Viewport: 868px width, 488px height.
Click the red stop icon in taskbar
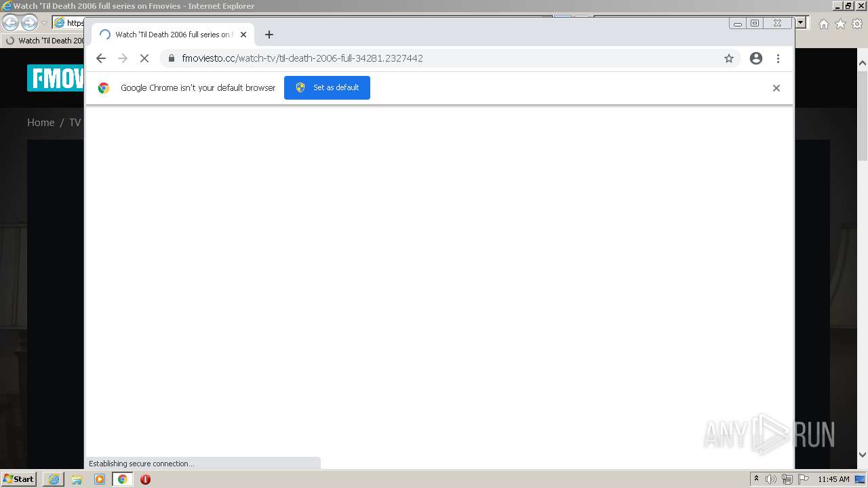tap(145, 479)
